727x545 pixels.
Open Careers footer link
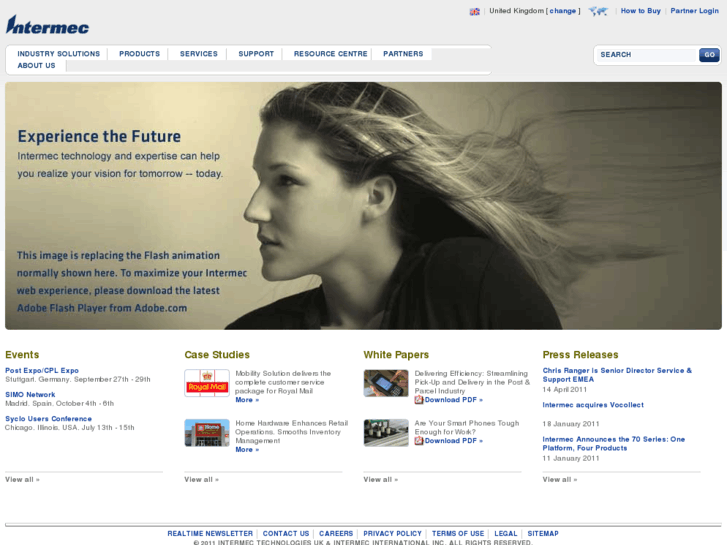pyautogui.click(x=336, y=534)
